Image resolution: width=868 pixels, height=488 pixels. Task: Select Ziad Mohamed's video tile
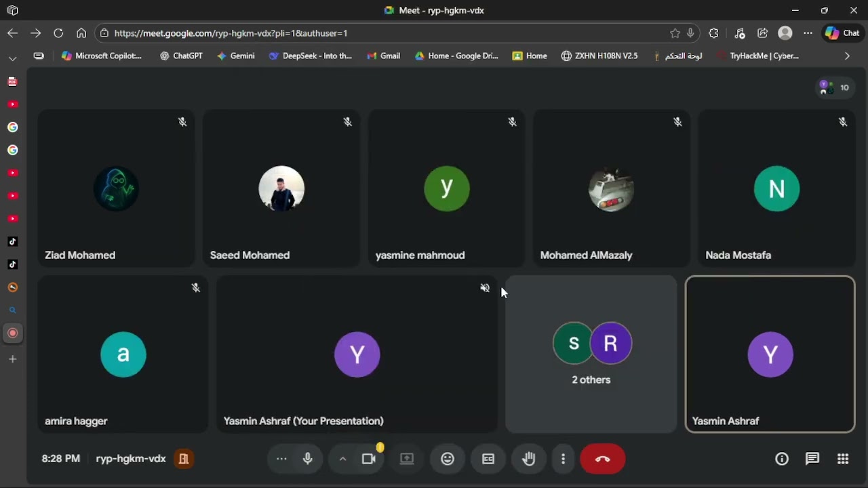[x=117, y=188]
